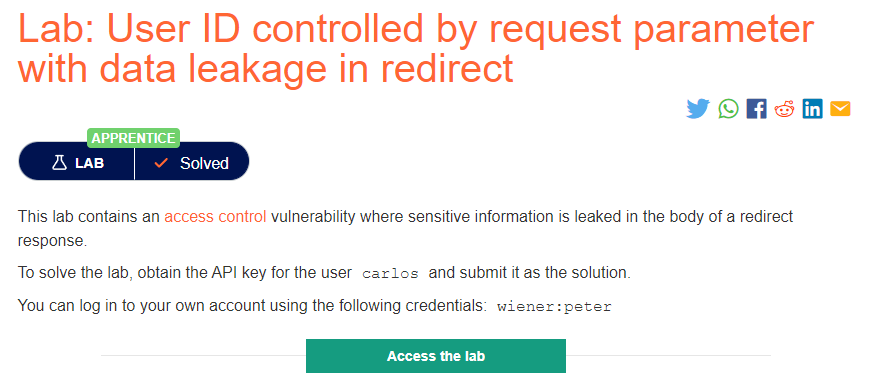The height and width of the screenshot is (384, 876).
Task: Share via the WhatsApp icon
Action: 728,108
